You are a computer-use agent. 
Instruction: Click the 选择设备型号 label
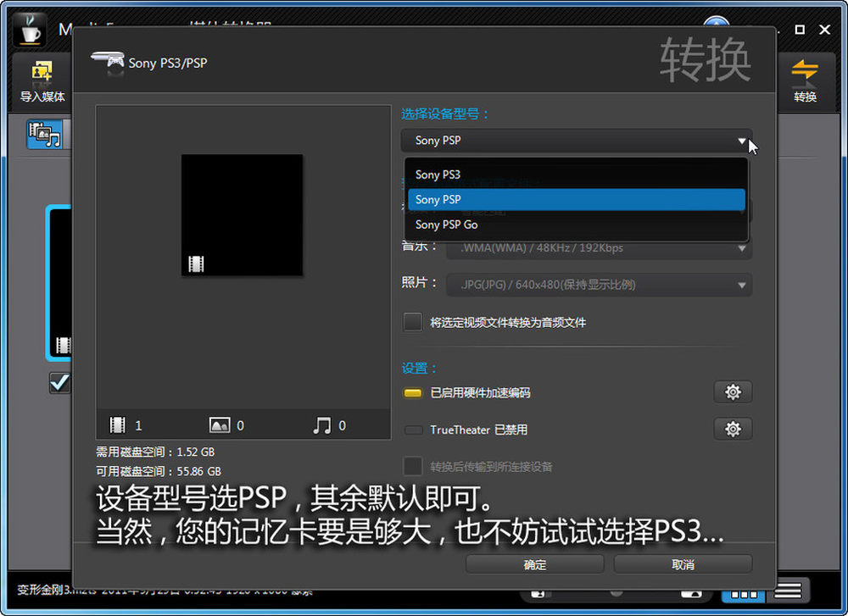[x=444, y=114]
